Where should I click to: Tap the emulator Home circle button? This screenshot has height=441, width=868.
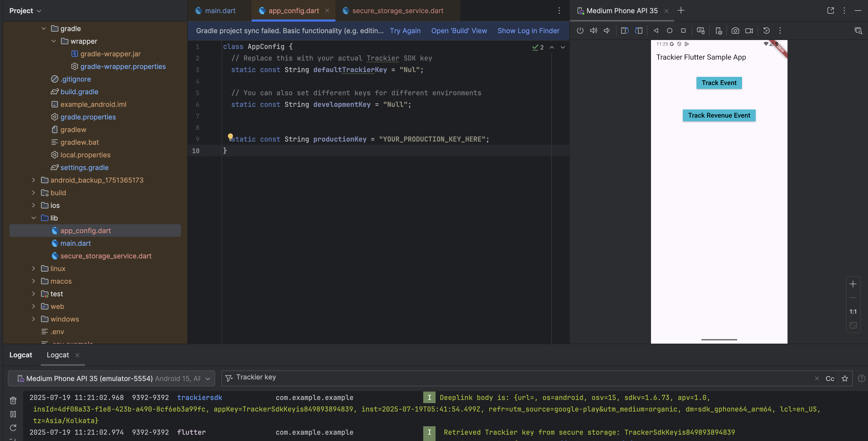(669, 31)
